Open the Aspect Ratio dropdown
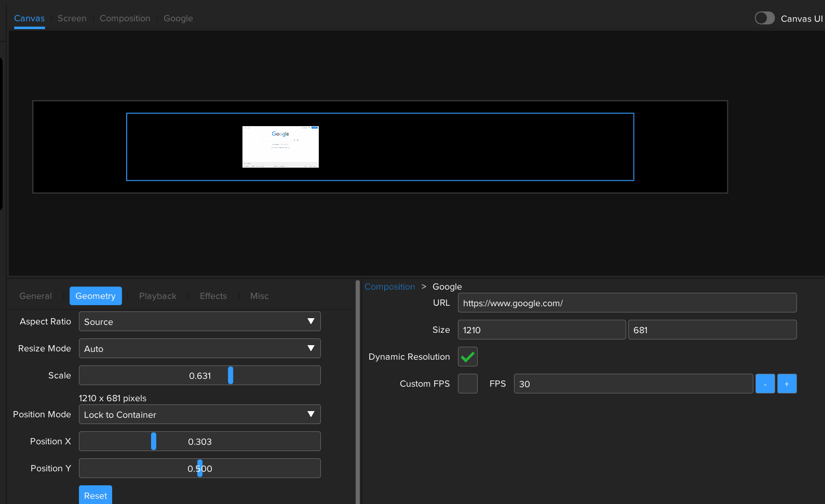825x504 pixels. [199, 321]
